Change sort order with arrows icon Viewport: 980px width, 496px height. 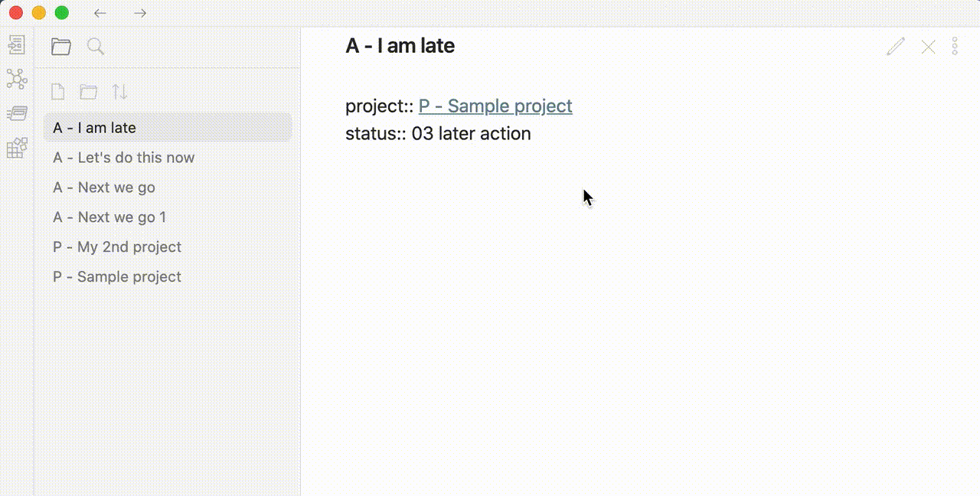coord(119,92)
